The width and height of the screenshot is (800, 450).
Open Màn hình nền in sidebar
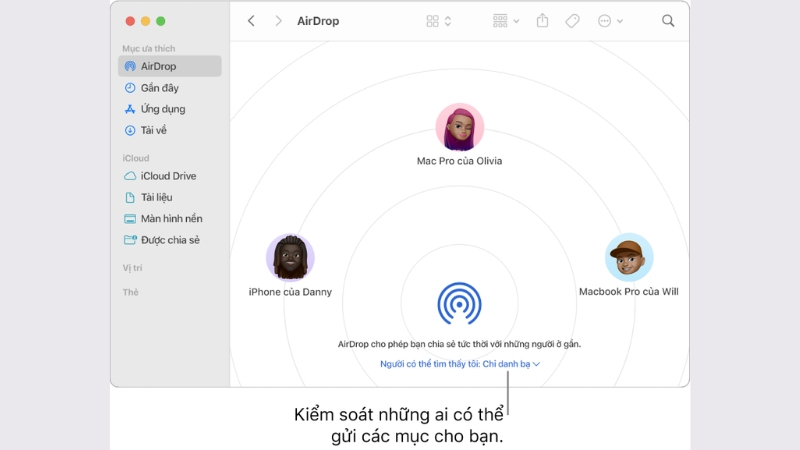171,219
